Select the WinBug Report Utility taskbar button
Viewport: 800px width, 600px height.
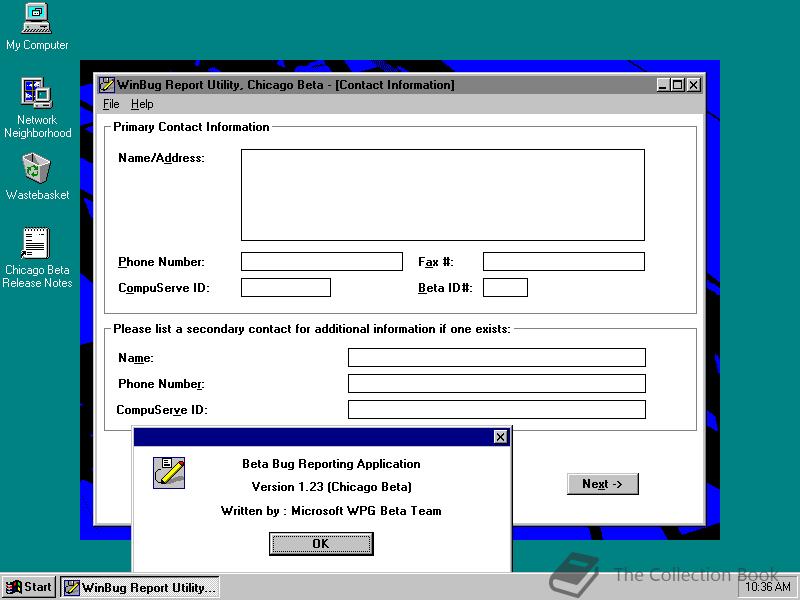click(x=140, y=587)
